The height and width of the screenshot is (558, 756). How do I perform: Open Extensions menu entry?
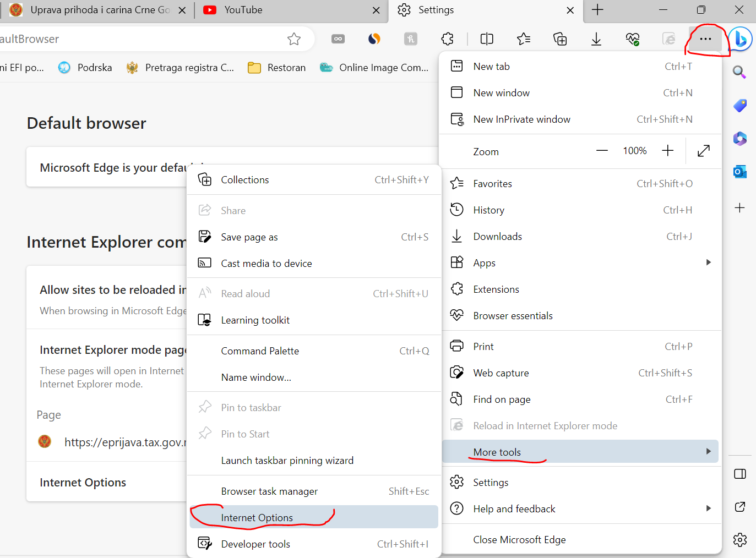(580, 289)
